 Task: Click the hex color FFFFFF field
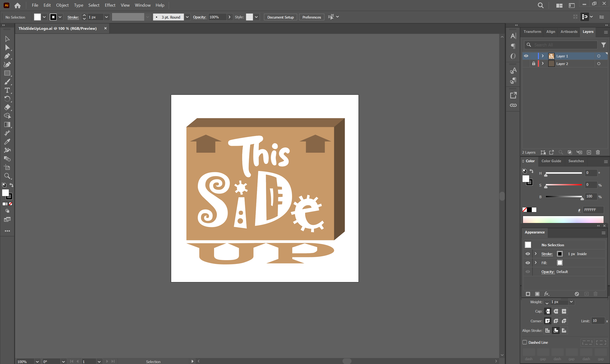click(593, 210)
